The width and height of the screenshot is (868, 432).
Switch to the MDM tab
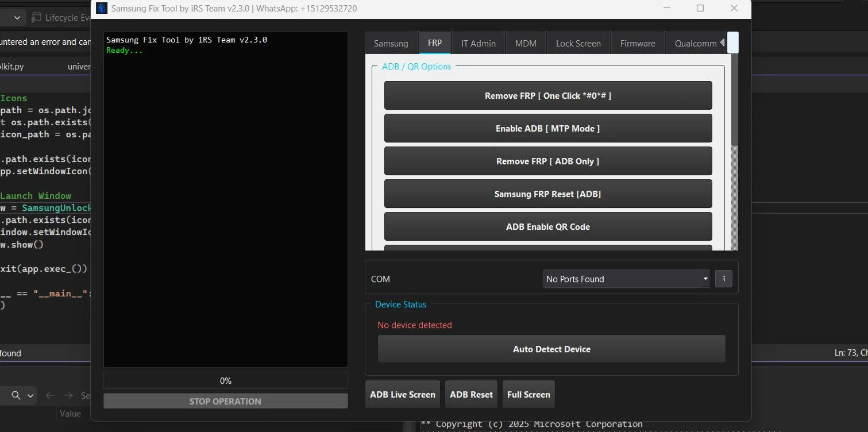click(x=525, y=43)
